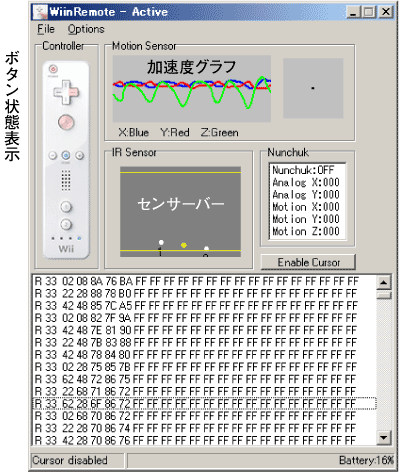Select log row 'R 33 42 28 70 86 76'
400x475 pixels.
click(204, 440)
